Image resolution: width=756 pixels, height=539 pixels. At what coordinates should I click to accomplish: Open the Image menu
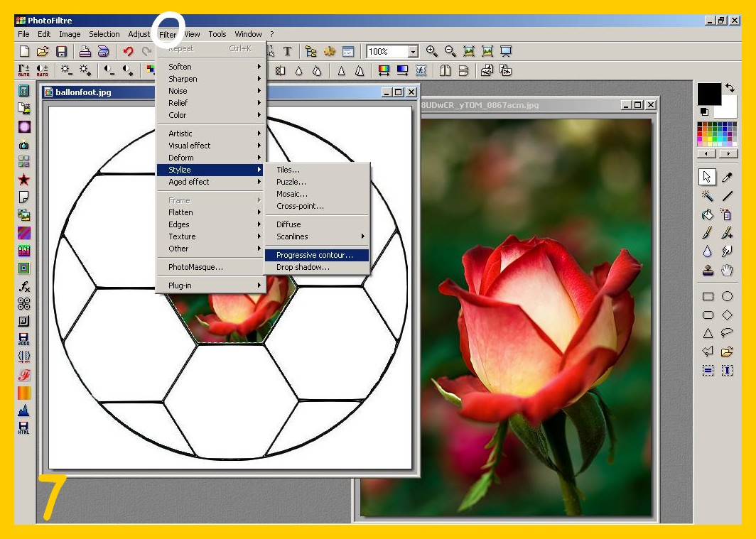tap(70, 34)
